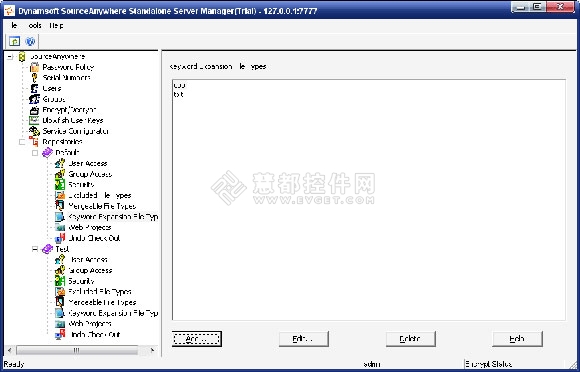Open Undo Check Out icon under Default
This screenshot has height=372, width=580.
tap(60, 238)
